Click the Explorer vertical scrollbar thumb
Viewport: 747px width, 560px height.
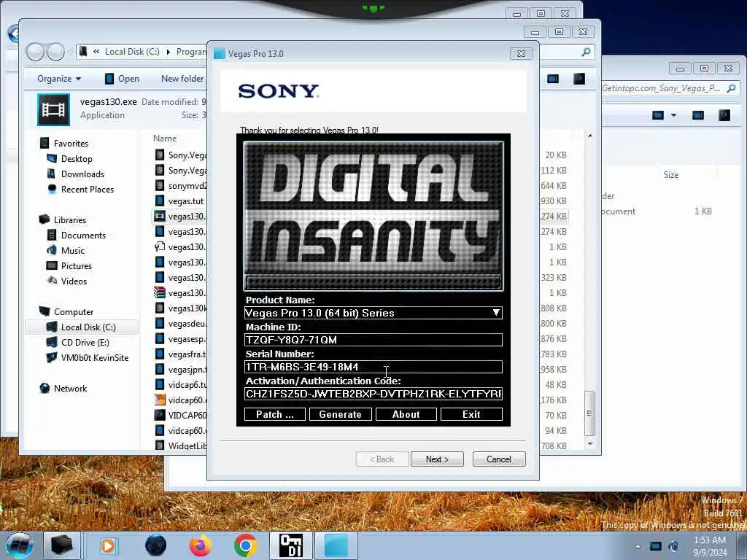pos(589,413)
